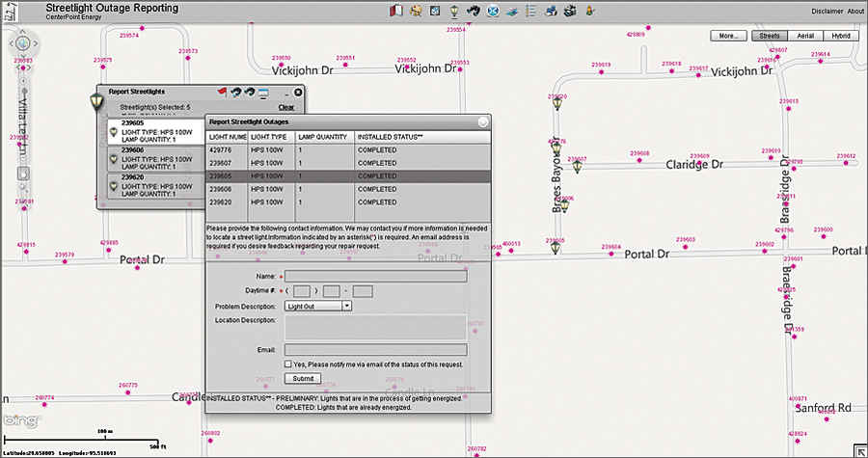The image size is (868, 458).
Task: Click the Submit button
Action: coord(304,379)
